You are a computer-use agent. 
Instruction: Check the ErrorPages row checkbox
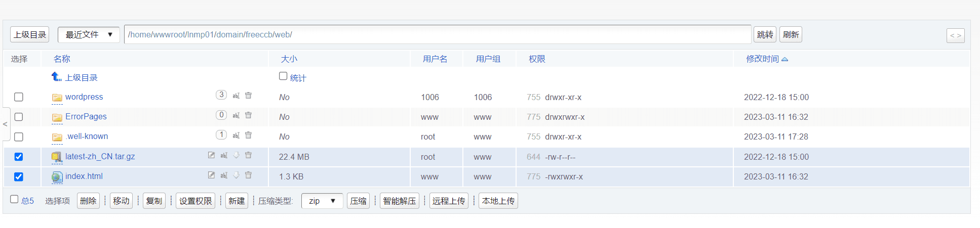click(19, 117)
